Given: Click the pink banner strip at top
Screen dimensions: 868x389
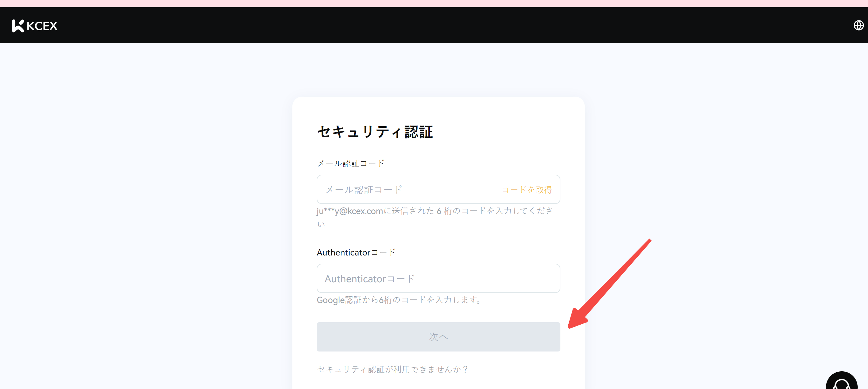Looking at the screenshot, I should pyautogui.click(x=434, y=3).
